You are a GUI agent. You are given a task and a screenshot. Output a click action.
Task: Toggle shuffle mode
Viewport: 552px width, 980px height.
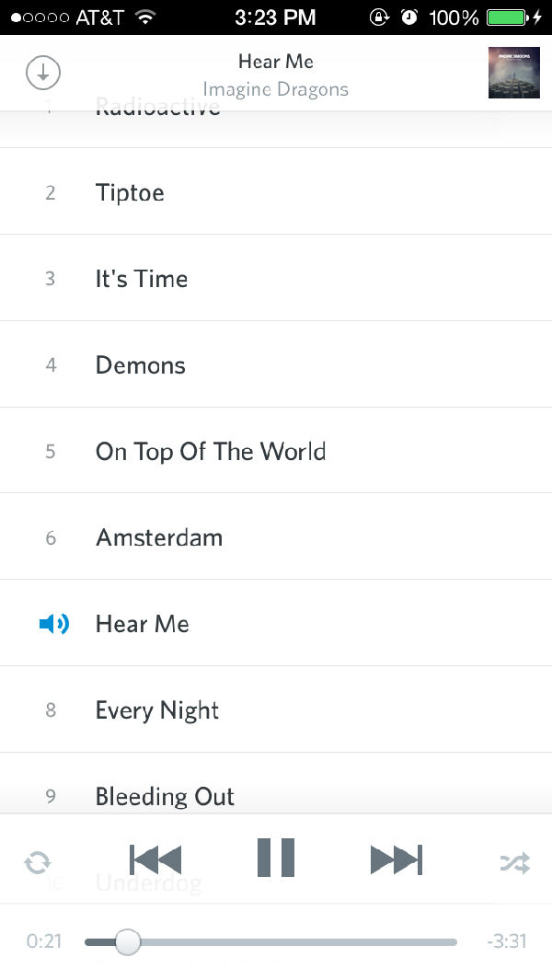coord(514,863)
